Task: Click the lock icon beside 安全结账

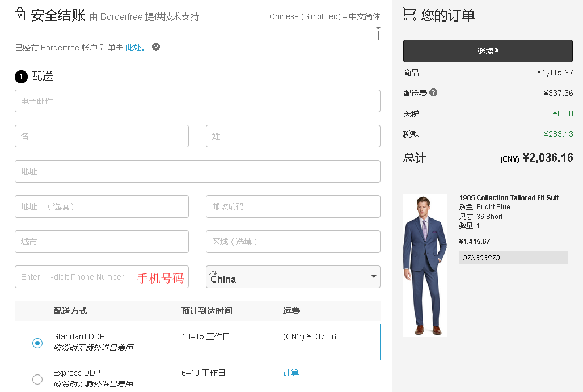Action: [20, 15]
